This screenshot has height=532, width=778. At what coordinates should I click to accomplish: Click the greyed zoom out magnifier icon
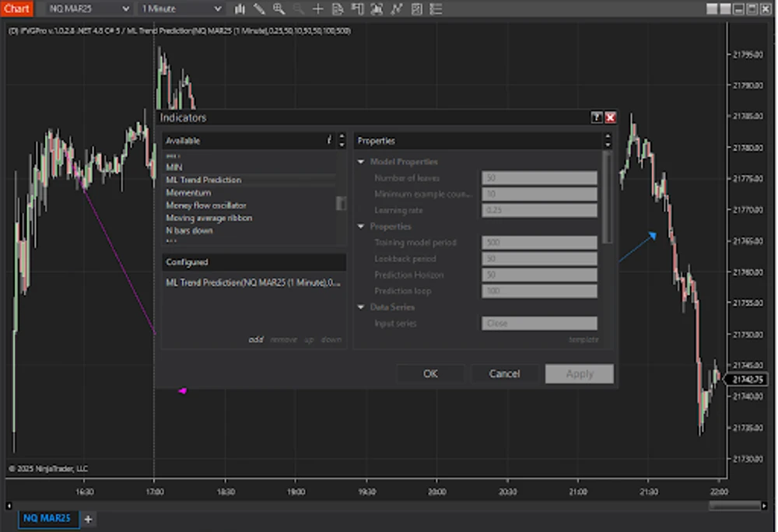pyautogui.click(x=298, y=9)
